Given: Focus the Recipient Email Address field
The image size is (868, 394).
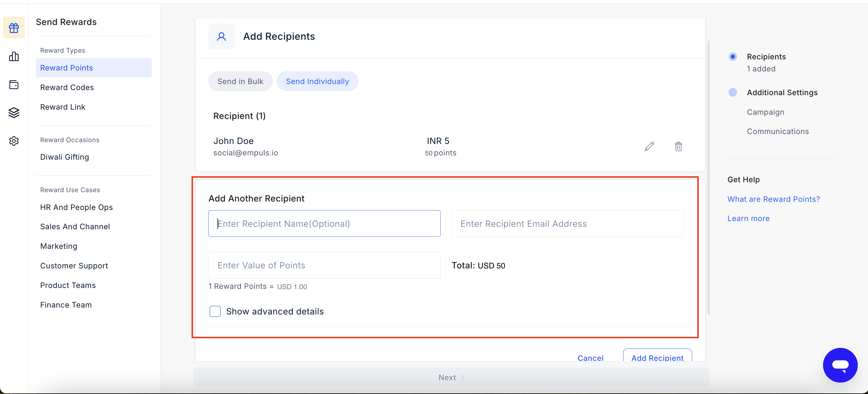Looking at the screenshot, I should 567,224.
